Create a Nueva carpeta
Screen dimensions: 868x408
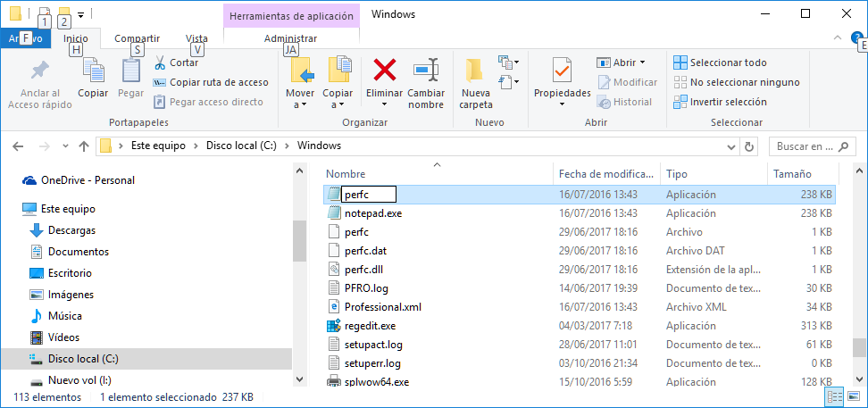476,83
